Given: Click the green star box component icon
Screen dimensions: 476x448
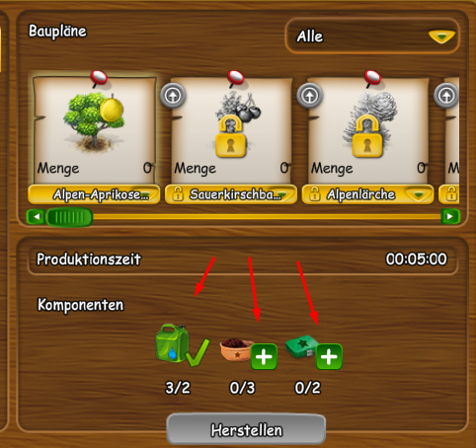Looking at the screenshot, I should click(301, 346).
